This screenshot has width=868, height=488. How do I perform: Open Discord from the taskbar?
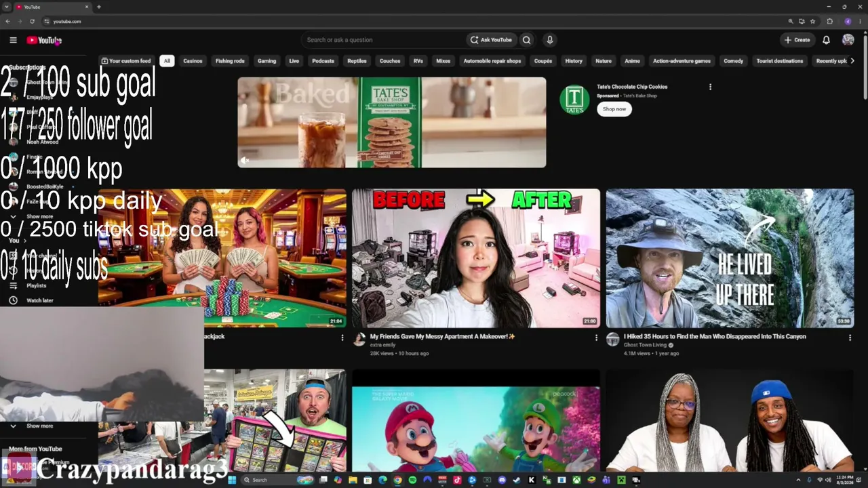(502, 480)
